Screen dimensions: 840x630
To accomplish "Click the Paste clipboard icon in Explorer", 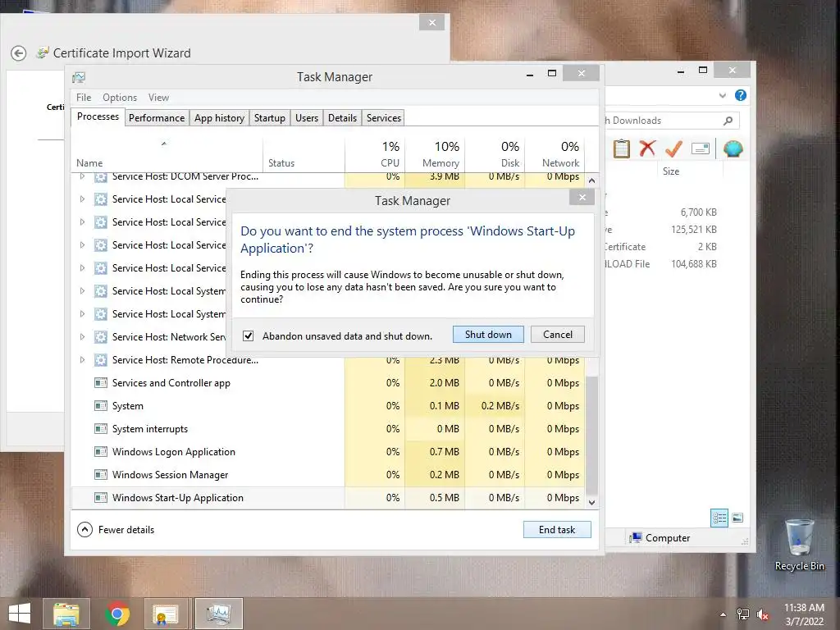I will (x=622, y=148).
